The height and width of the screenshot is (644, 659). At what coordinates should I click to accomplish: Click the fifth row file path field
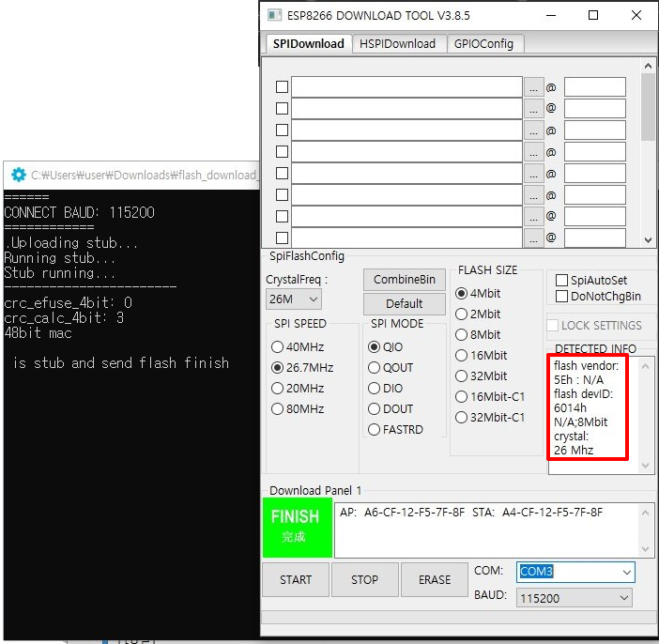406,173
